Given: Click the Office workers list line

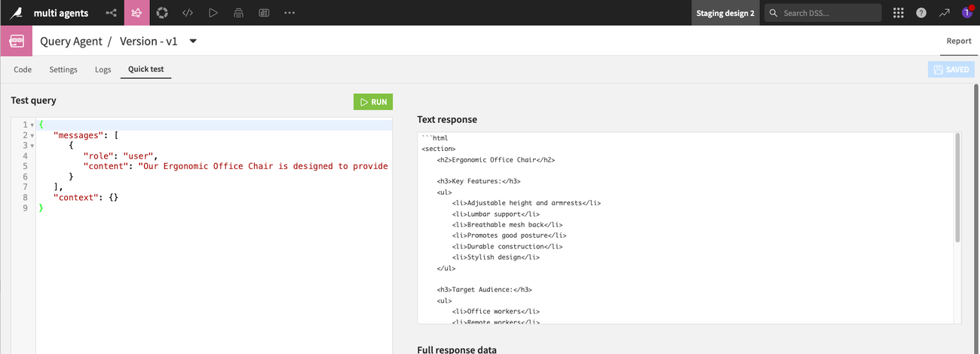Looking at the screenshot, I should [x=496, y=311].
